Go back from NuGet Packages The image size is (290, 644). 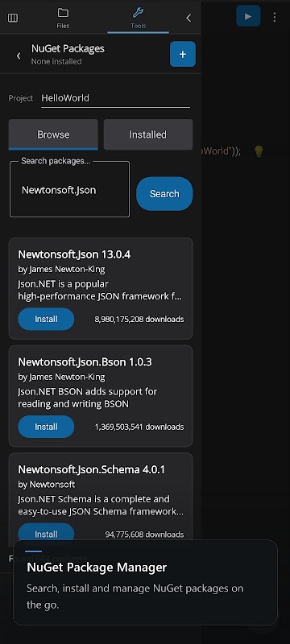pyautogui.click(x=19, y=56)
